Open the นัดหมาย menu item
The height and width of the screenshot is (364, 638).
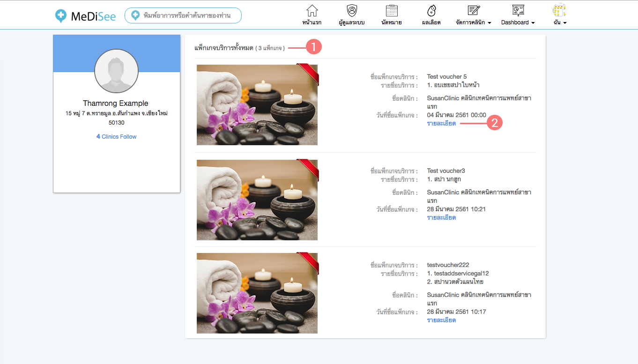(x=391, y=22)
